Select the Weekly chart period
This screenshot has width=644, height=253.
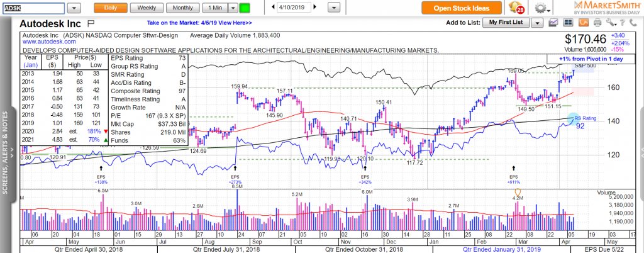click(x=147, y=8)
